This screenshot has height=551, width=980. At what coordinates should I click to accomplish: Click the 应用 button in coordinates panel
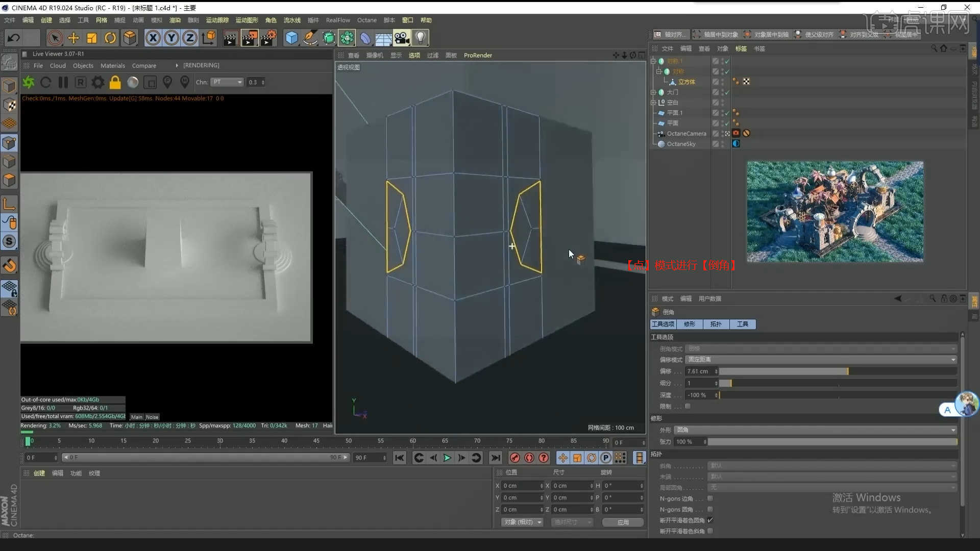(x=623, y=522)
